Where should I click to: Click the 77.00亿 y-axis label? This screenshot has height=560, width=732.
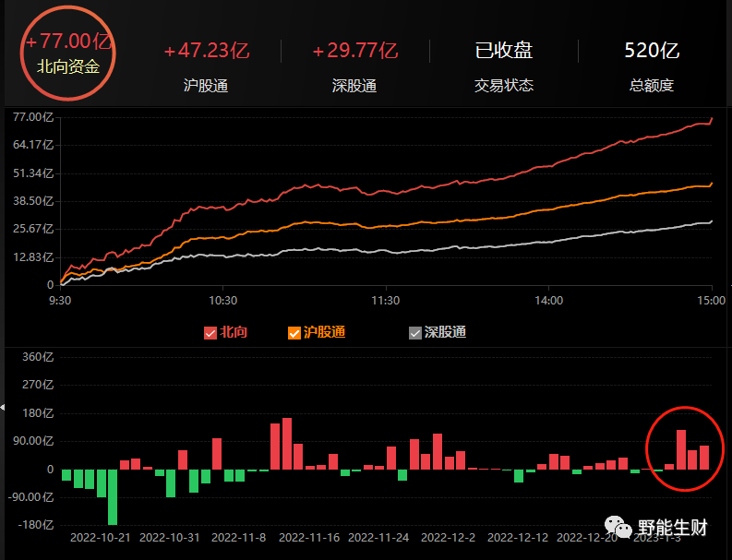[33, 116]
